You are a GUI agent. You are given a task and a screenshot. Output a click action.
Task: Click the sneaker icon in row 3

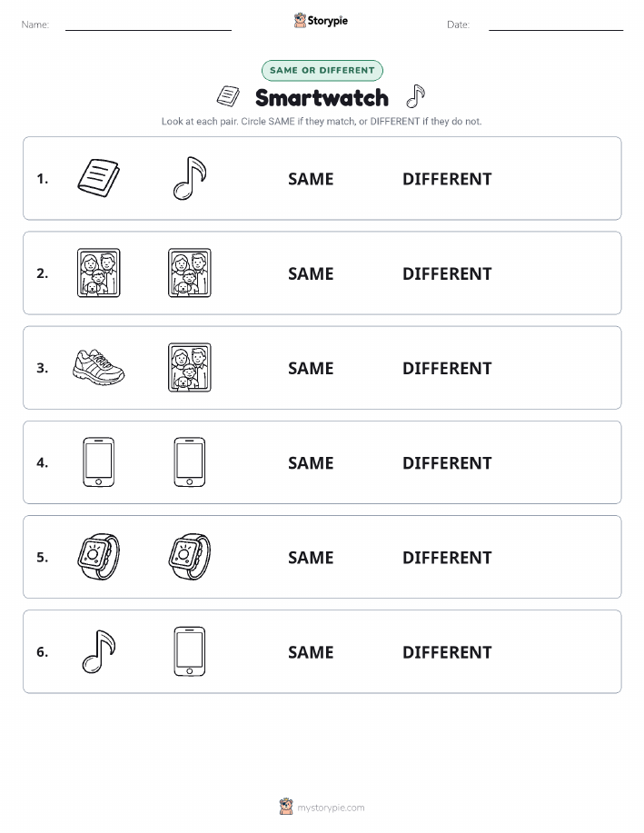coord(98,367)
